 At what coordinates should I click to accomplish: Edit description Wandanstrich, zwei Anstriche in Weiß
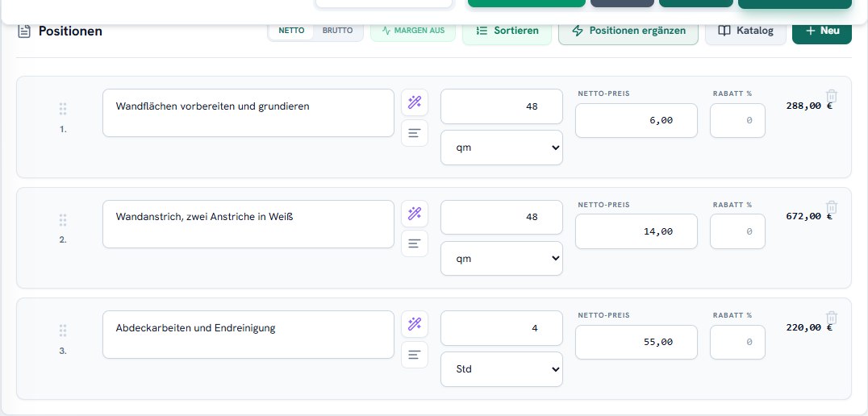tap(248, 224)
